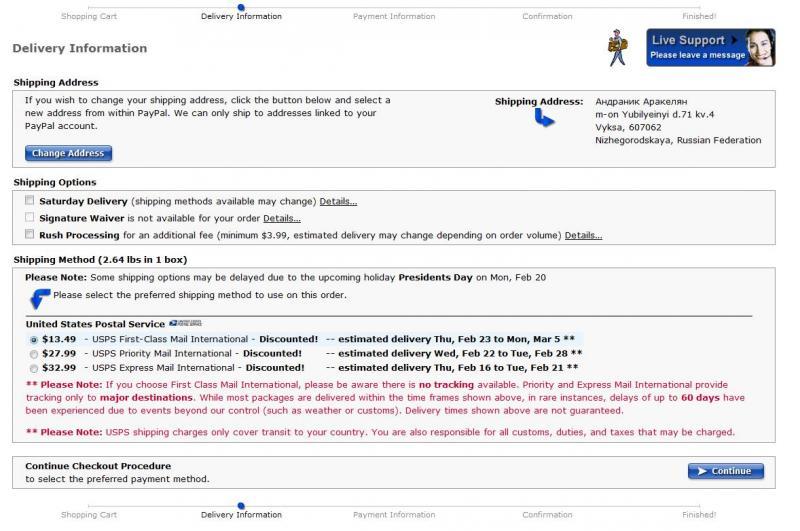
Task: Click Delivery Information progress marker at top
Action: (241, 8)
